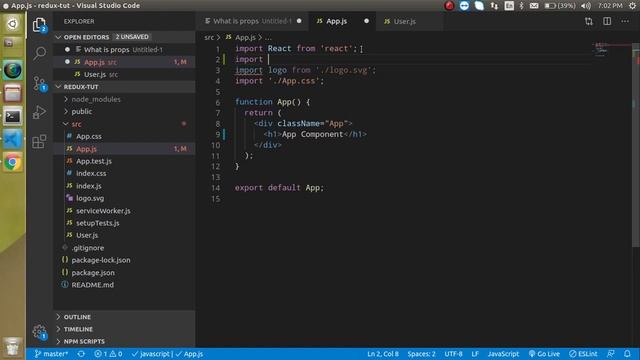The image size is (640, 360).
Task: Open the errors and warnings count
Action: point(109,354)
